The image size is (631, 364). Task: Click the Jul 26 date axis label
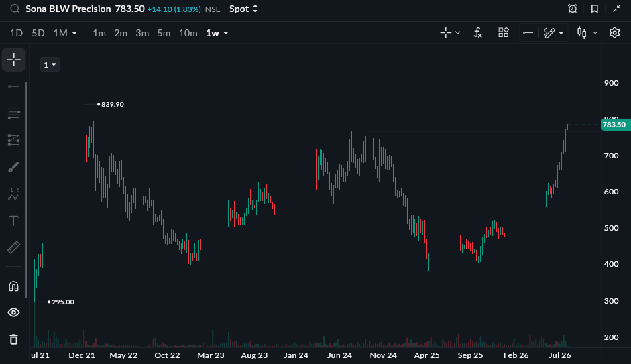tap(560, 355)
